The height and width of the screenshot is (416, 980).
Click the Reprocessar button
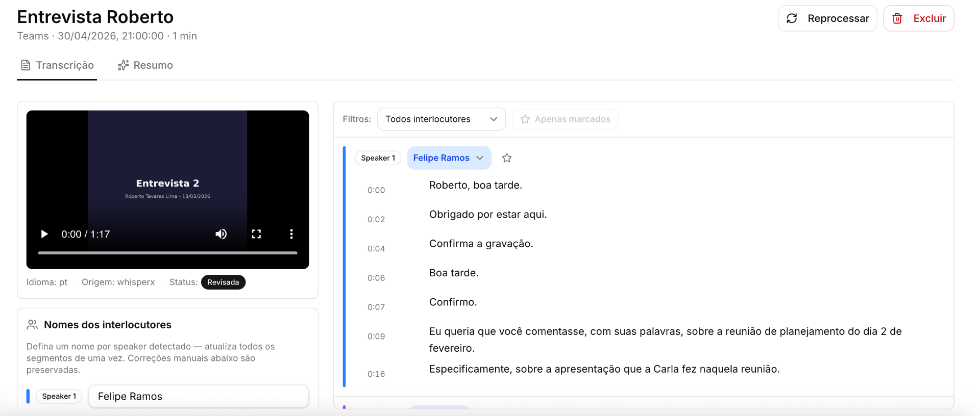tap(827, 18)
